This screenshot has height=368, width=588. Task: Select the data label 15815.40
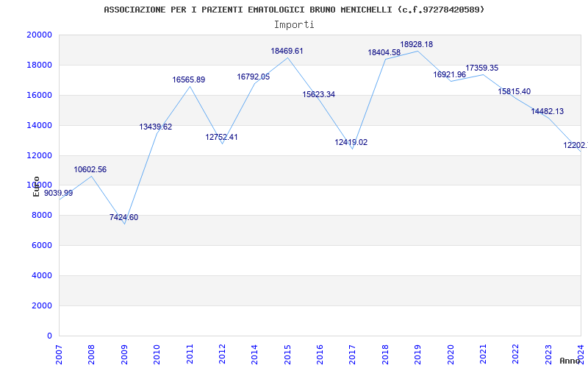click(x=514, y=91)
